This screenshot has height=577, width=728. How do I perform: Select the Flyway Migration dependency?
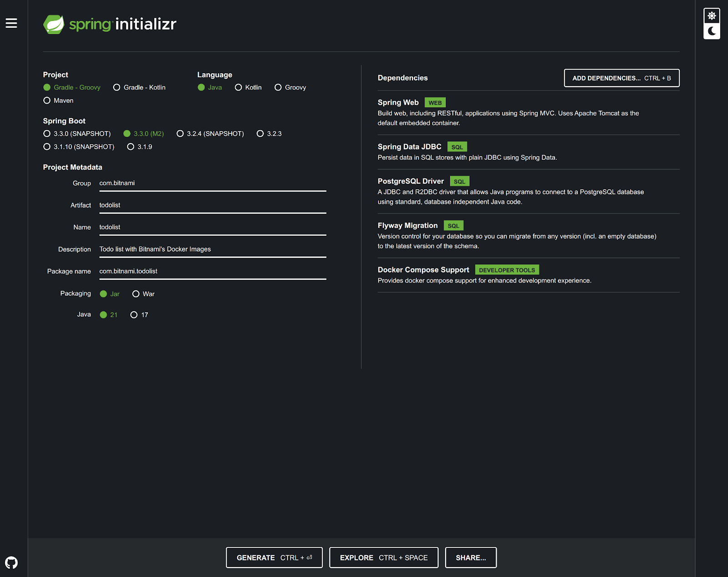[529, 235]
